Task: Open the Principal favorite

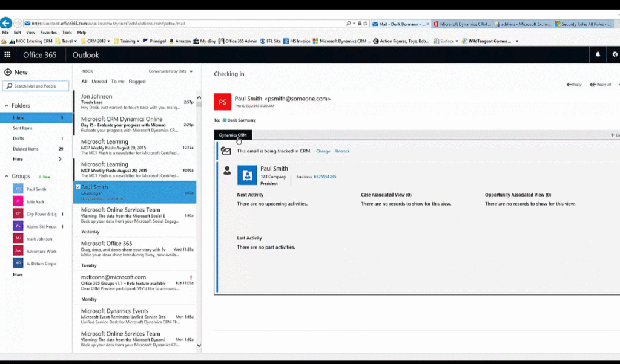Action: coord(154,41)
